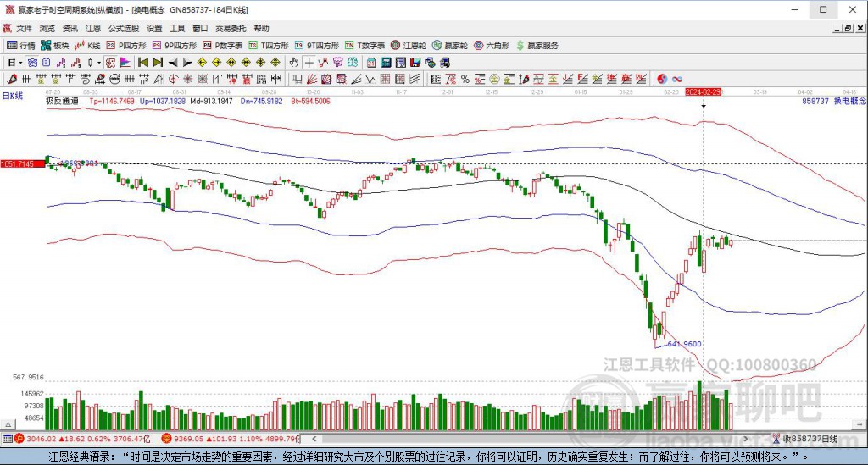Toggle the crosshair cursor tool
Screen dimensions: 868x465
[309, 63]
